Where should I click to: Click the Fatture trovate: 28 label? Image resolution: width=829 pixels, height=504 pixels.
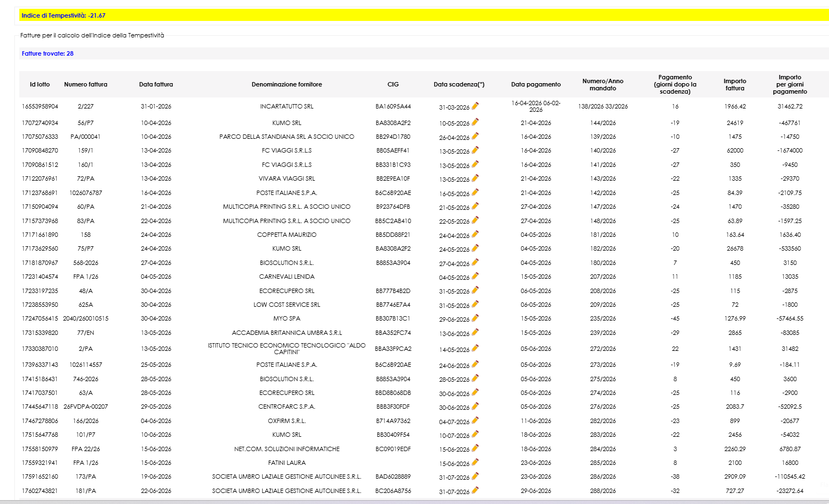click(x=47, y=53)
